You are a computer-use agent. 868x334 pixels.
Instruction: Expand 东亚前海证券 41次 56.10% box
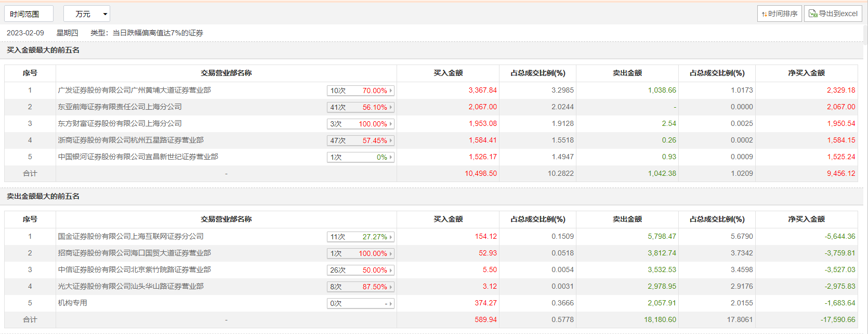click(361, 107)
